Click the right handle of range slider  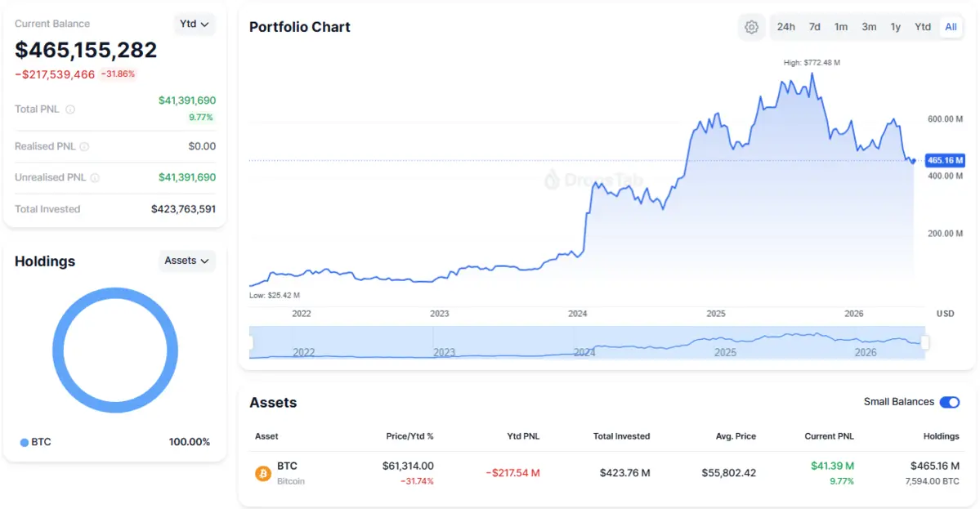(925, 342)
